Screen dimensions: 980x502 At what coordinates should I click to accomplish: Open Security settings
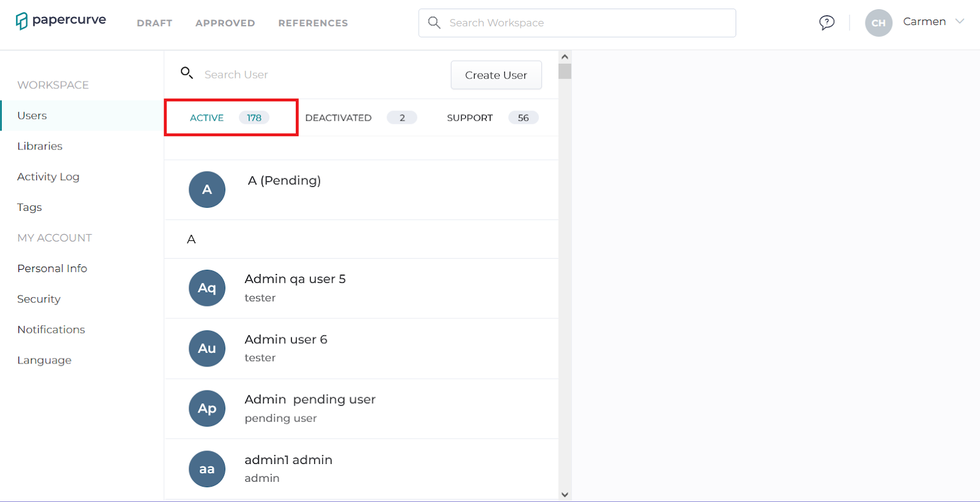click(39, 299)
